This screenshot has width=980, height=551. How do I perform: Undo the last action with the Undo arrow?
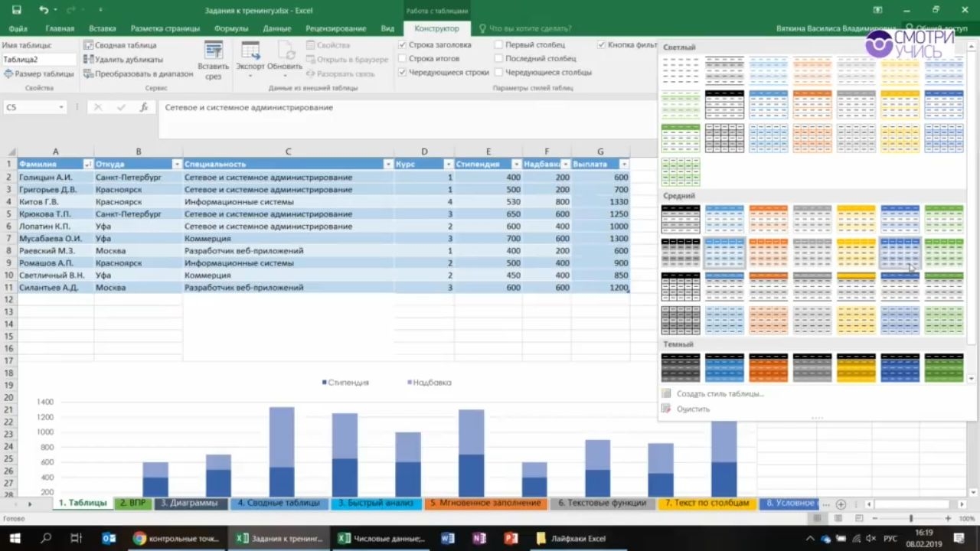tap(44, 10)
